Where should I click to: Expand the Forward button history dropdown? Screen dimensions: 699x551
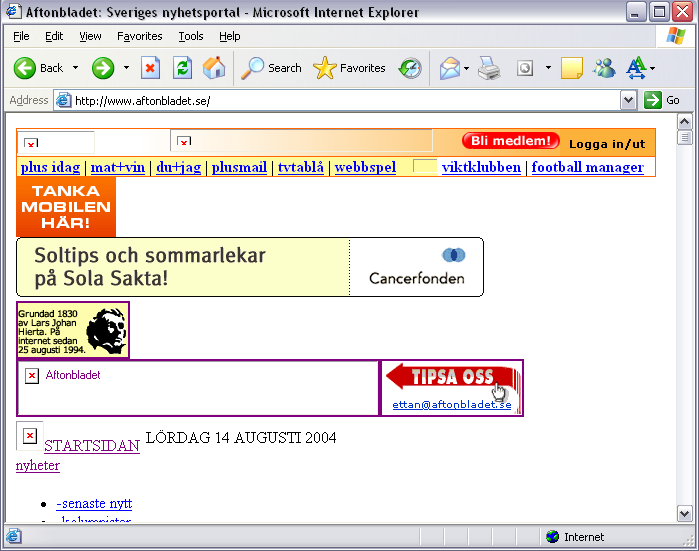click(126, 68)
